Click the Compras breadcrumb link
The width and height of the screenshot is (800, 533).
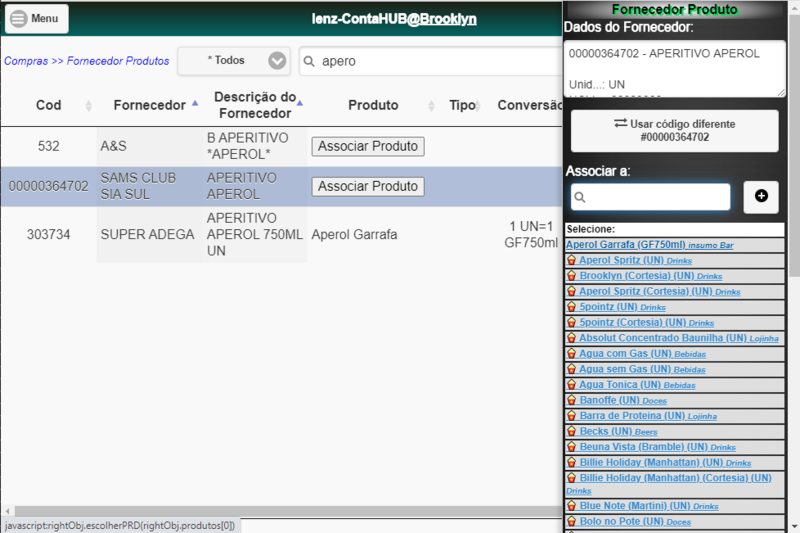pyautogui.click(x=26, y=61)
